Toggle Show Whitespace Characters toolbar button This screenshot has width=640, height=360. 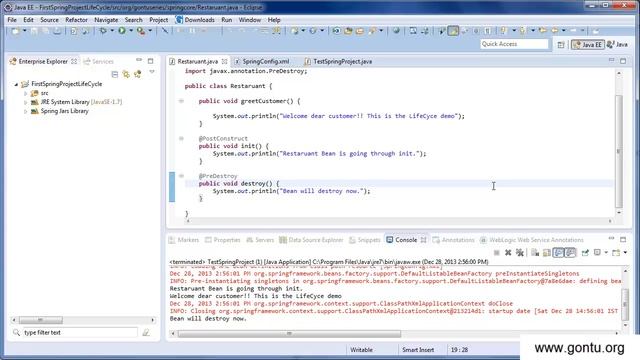click(487, 31)
